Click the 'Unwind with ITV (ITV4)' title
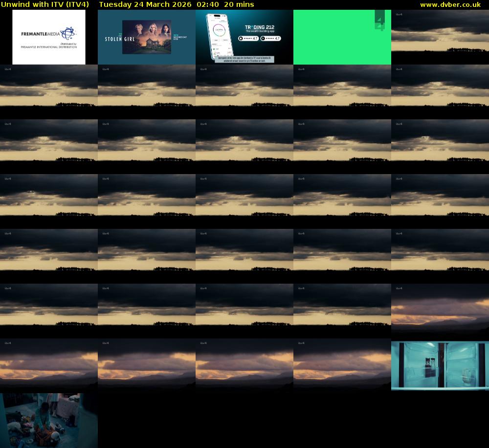This screenshot has height=448, width=489. [x=45, y=4]
